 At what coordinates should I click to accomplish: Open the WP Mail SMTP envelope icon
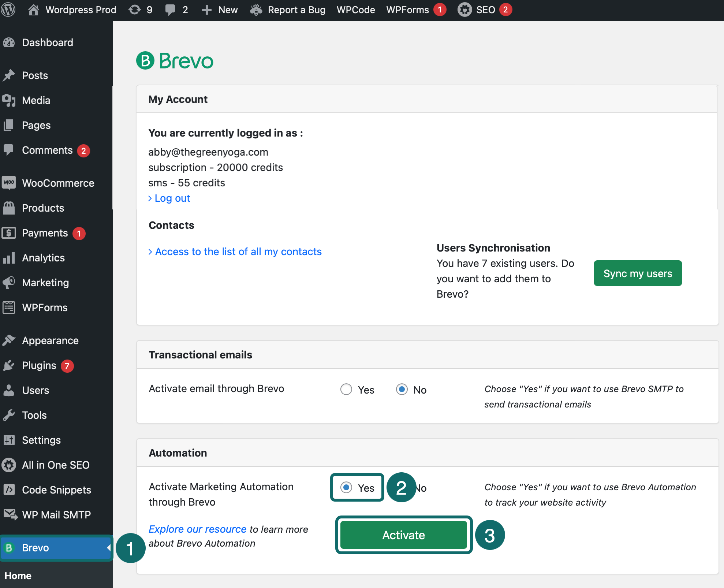(x=10, y=514)
